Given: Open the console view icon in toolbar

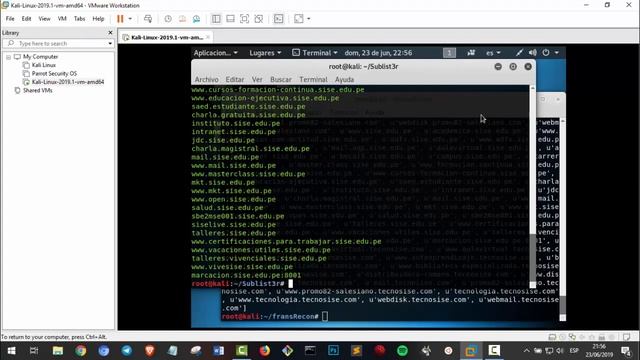Looking at the screenshot, I should pos(278,19).
